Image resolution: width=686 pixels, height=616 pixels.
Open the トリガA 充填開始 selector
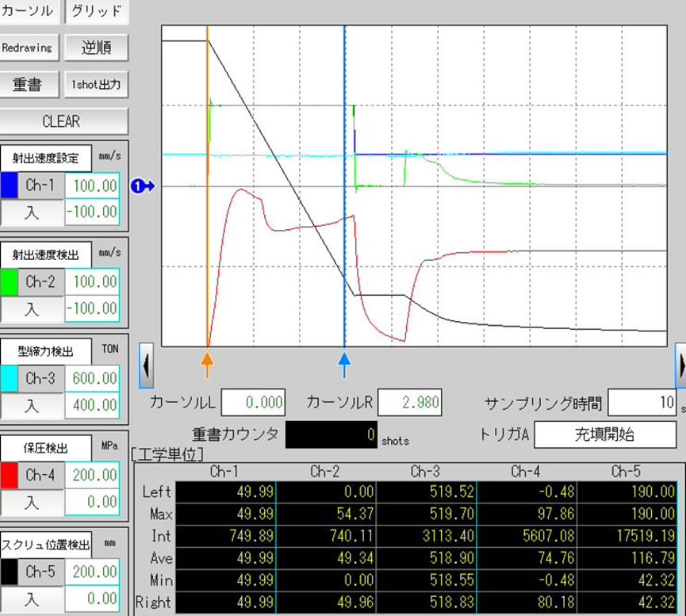click(605, 434)
